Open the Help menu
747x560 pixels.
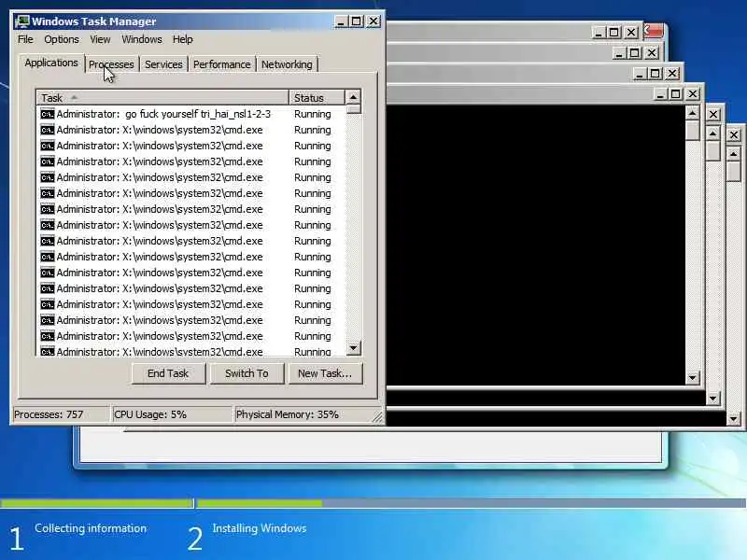182,39
